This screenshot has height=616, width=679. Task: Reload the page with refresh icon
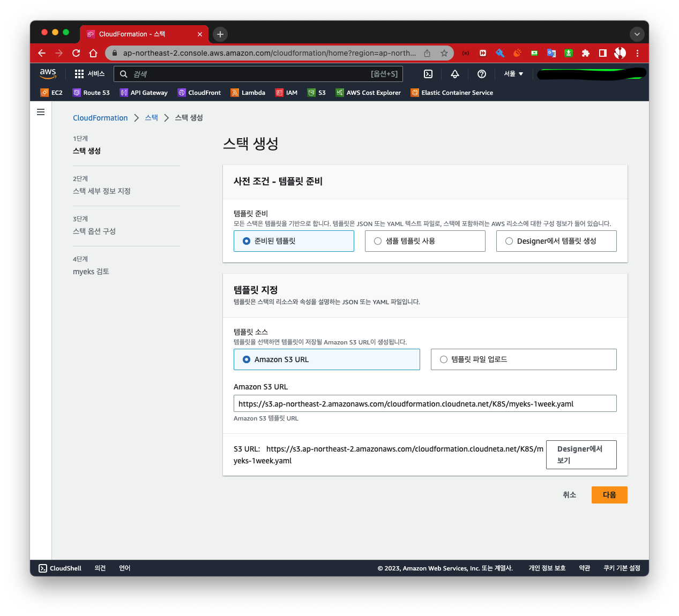[76, 53]
